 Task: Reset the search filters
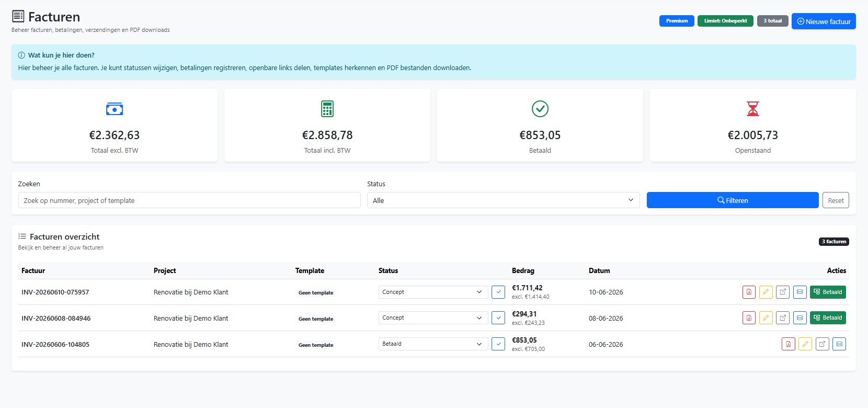(x=836, y=200)
